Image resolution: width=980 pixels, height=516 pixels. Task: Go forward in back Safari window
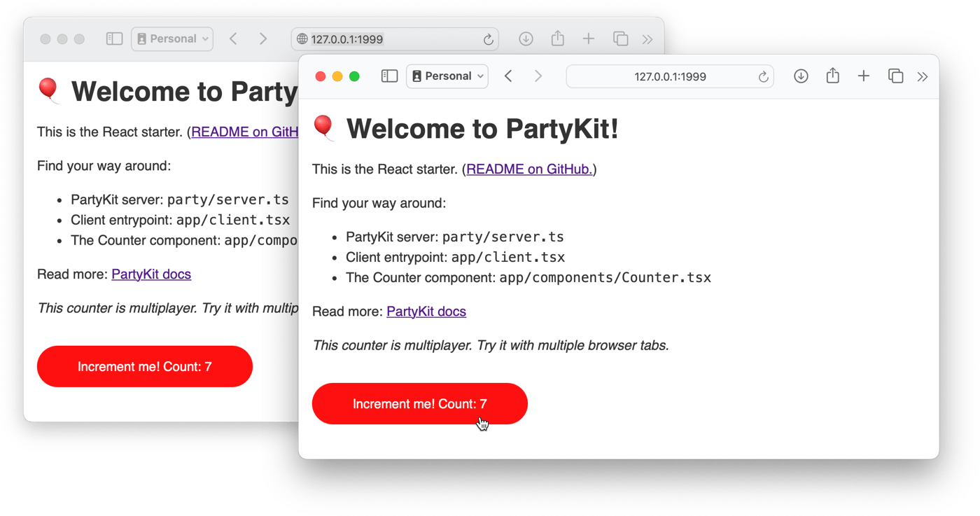click(x=263, y=39)
